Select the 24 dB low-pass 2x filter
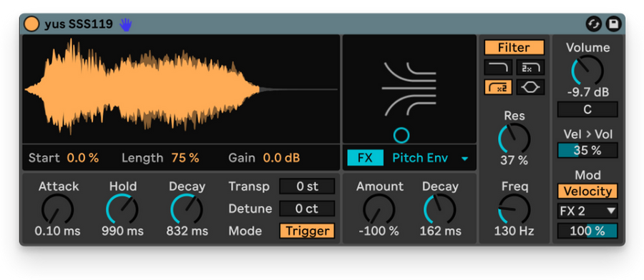 click(530, 67)
